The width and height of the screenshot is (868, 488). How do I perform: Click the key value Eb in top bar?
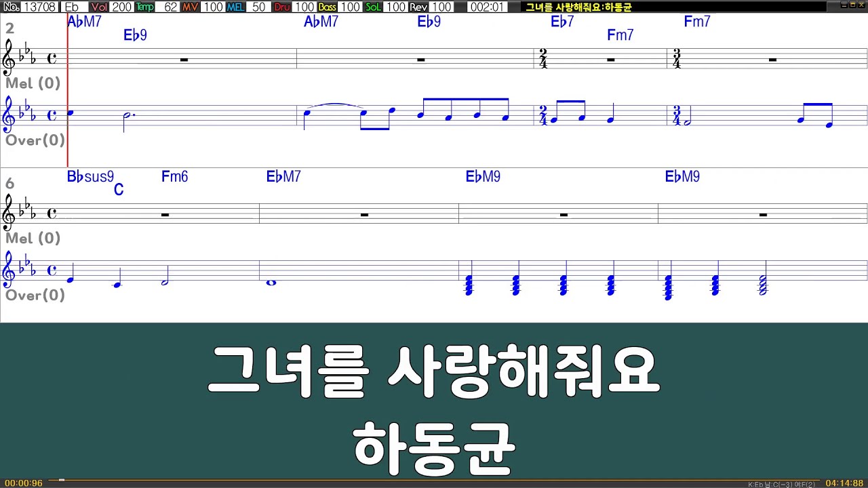click(74, 7)
